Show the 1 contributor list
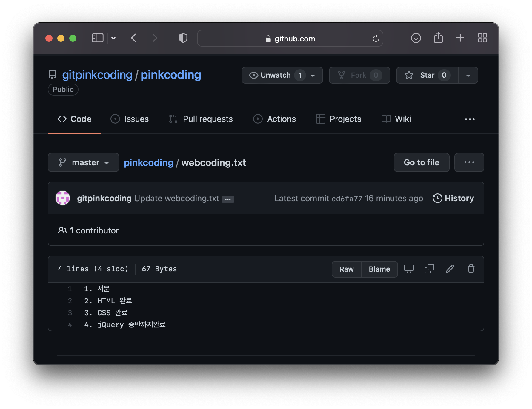Image resolution: width=532 pixels, height=409 pixels. (x=88, y=230)
